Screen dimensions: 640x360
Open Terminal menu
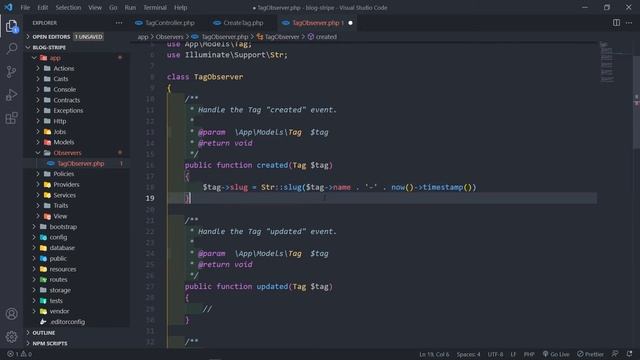[x=155, y=7]
